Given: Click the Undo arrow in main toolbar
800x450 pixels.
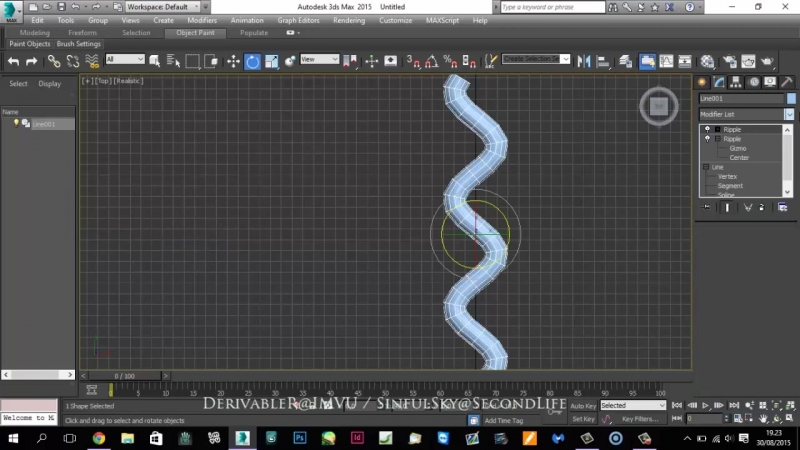Looking at the screenshot, I should tap(13, 61).
